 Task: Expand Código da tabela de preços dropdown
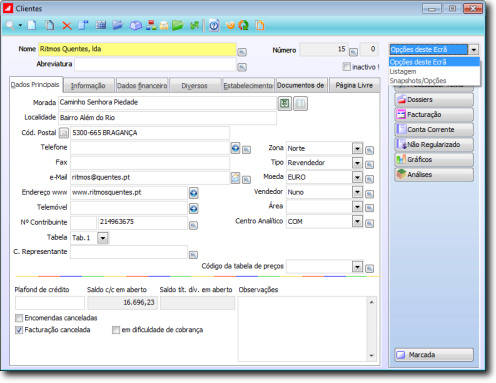[357, 267]
